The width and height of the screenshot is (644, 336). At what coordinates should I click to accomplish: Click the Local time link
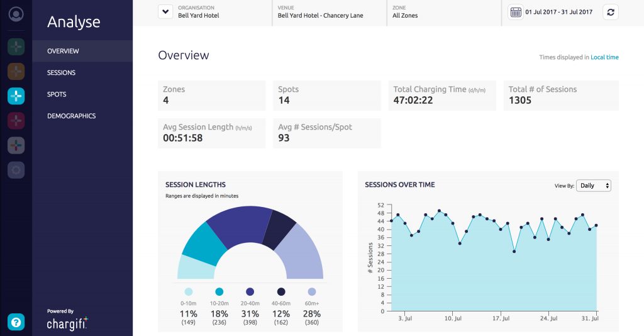pyautogui.click(x=604, y=57)
